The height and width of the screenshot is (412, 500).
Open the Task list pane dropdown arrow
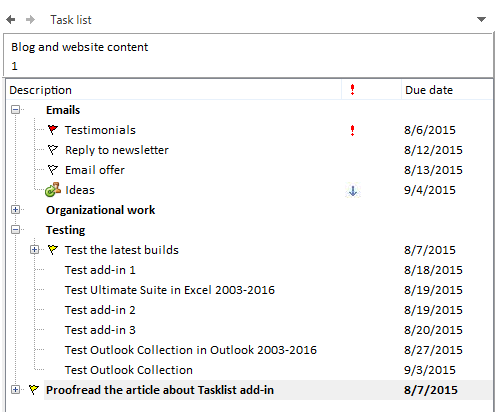[481, 19]
